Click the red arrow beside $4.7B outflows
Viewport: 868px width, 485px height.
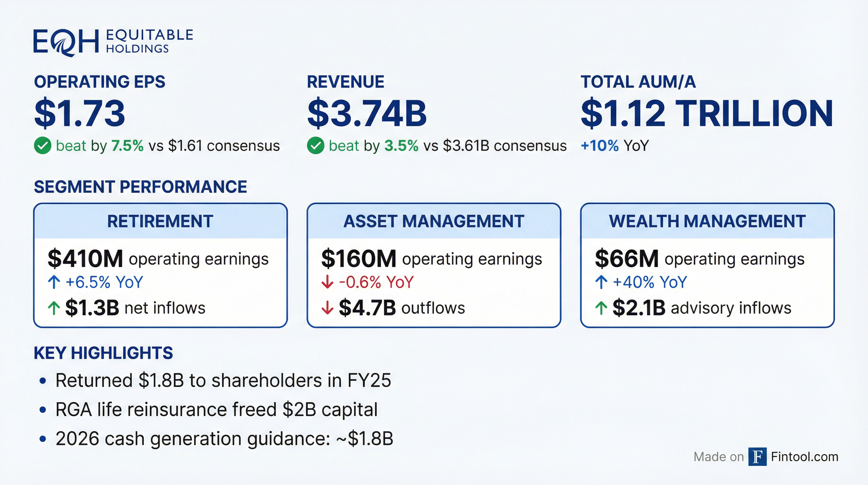tap(327, 308)
